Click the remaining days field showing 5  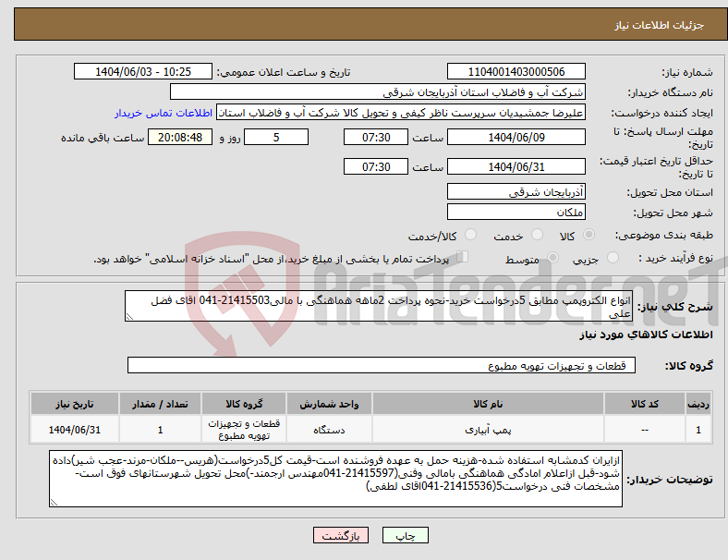[276, 137]
